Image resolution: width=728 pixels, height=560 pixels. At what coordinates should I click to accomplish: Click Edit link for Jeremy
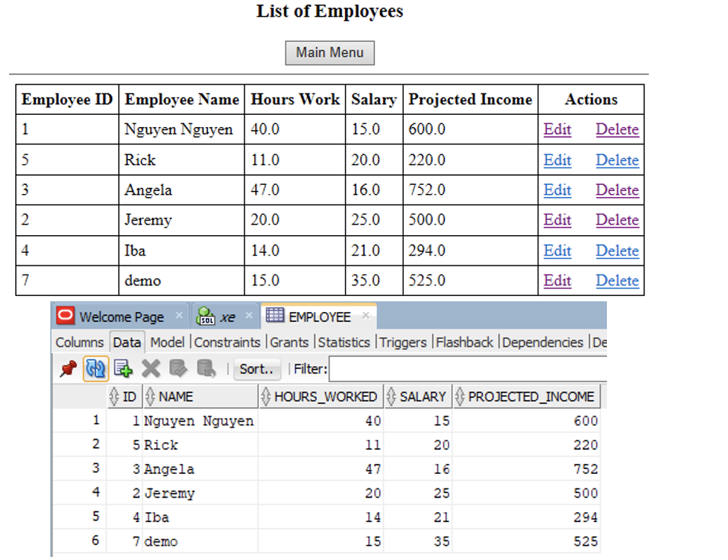point(557,219)
